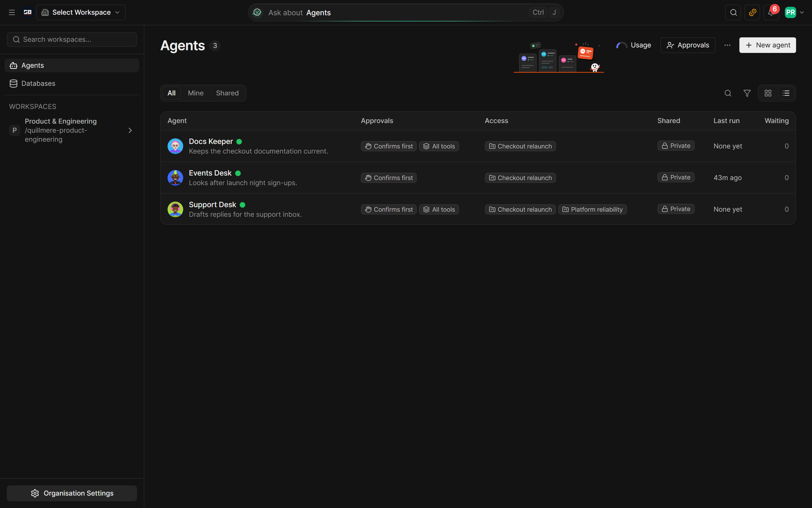Click the Ask about Agents bar
Viewport: 812px width, 508px height.
coord(406,12)
